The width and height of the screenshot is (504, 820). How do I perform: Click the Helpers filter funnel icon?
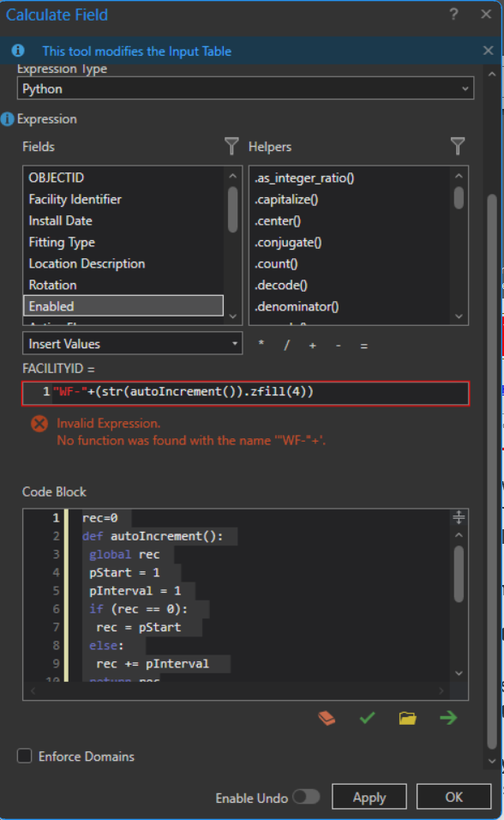coord(458,146)
